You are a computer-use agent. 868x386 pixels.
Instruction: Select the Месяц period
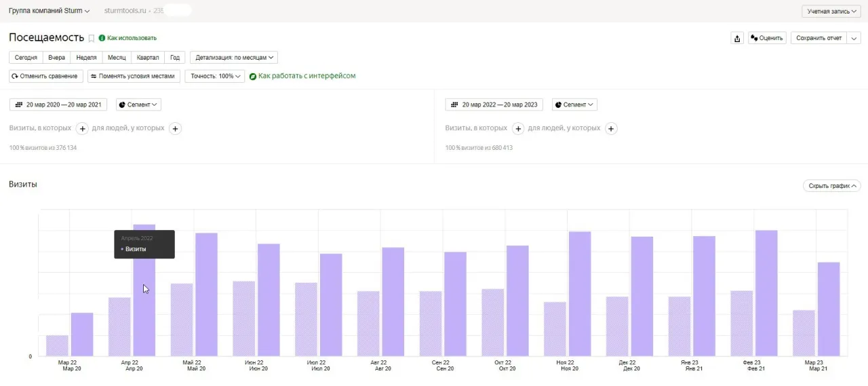(x=117, y=58)
